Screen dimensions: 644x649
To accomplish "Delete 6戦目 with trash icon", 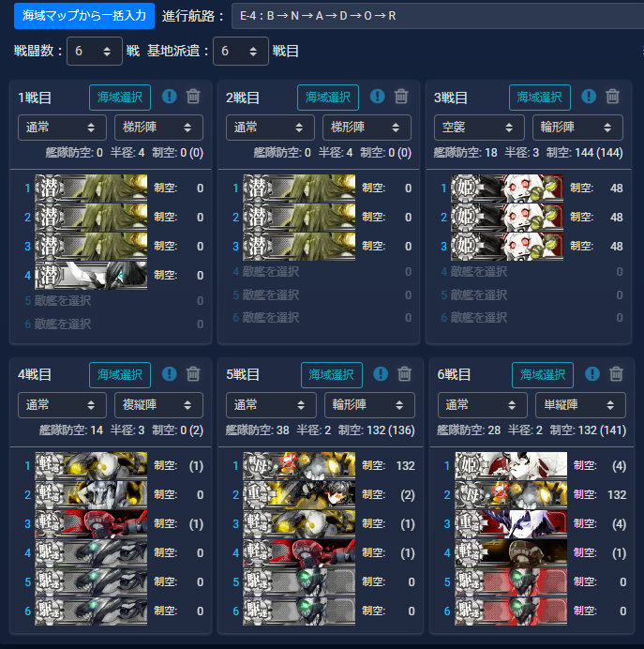I will tap(616, 374).
